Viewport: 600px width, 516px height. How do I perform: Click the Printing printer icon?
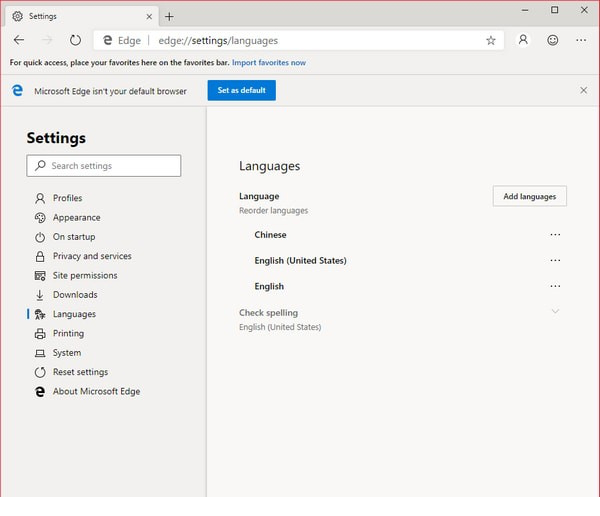click(40, 333)
